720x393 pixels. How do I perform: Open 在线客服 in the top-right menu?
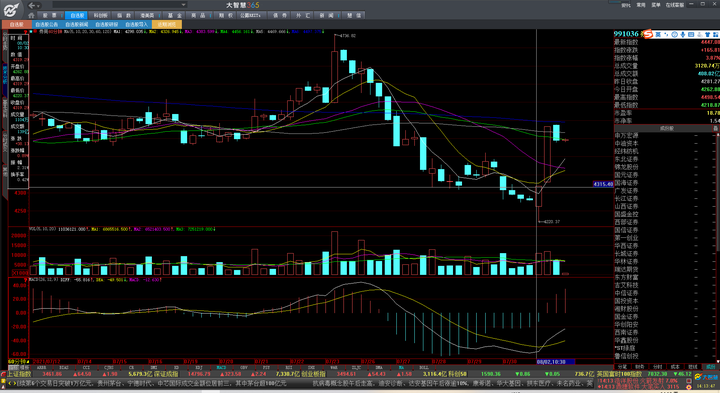click(x=675, y=5)
